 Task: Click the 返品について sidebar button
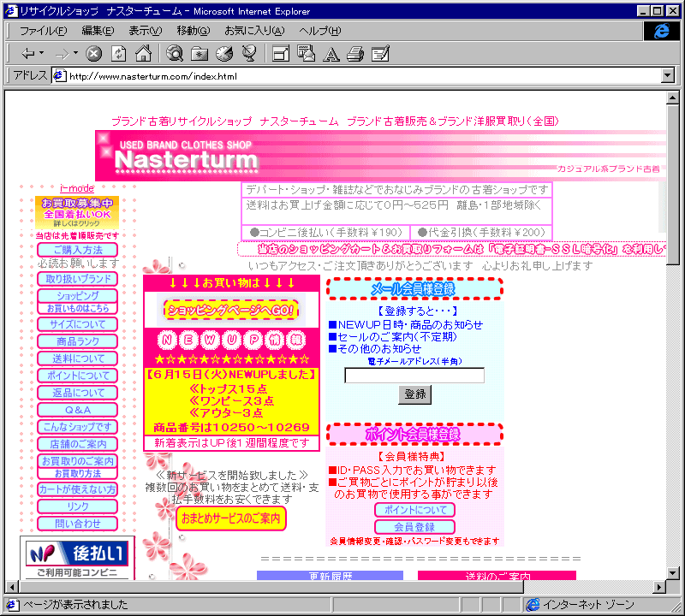[78, 393]
